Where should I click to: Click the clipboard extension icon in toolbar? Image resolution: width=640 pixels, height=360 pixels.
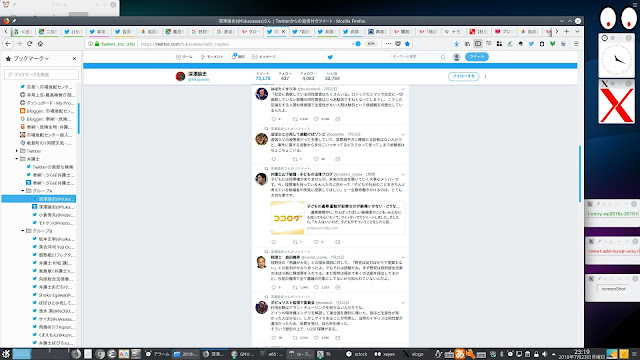point(542,44)
